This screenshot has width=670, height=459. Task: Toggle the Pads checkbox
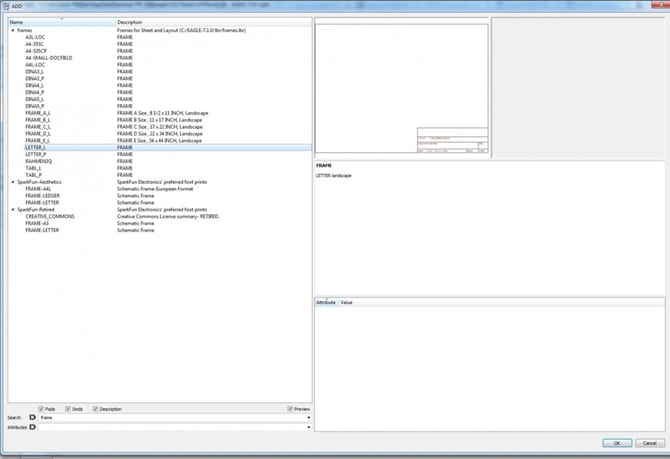pyautogui.click(x=41, y=409)
